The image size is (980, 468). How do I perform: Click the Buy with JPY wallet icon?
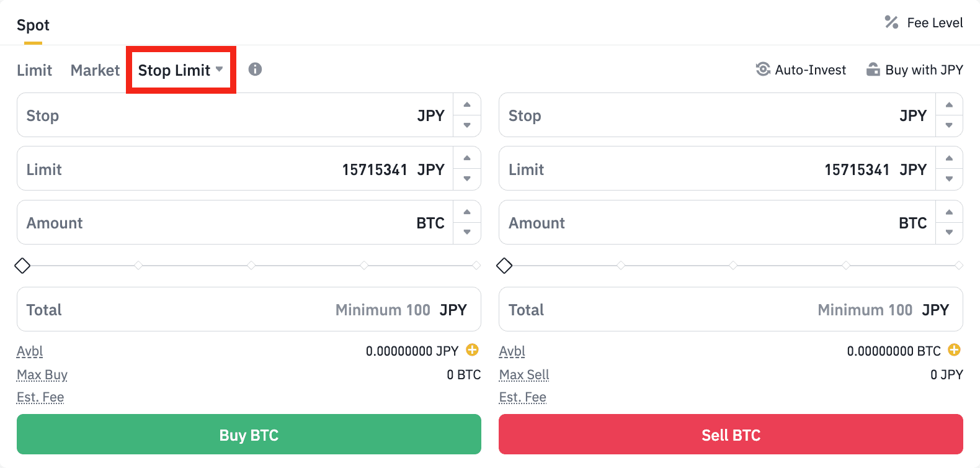pos(873,70)
